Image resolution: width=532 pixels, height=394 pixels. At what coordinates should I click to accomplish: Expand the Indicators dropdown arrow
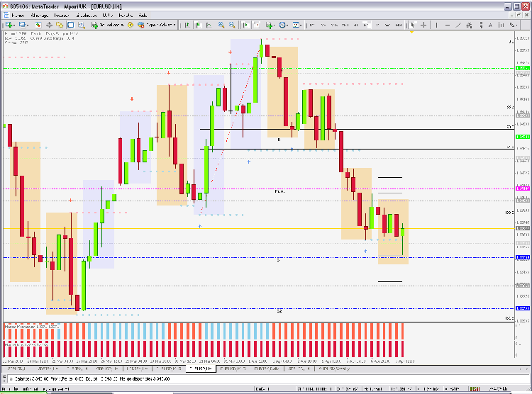click(274, 25)
